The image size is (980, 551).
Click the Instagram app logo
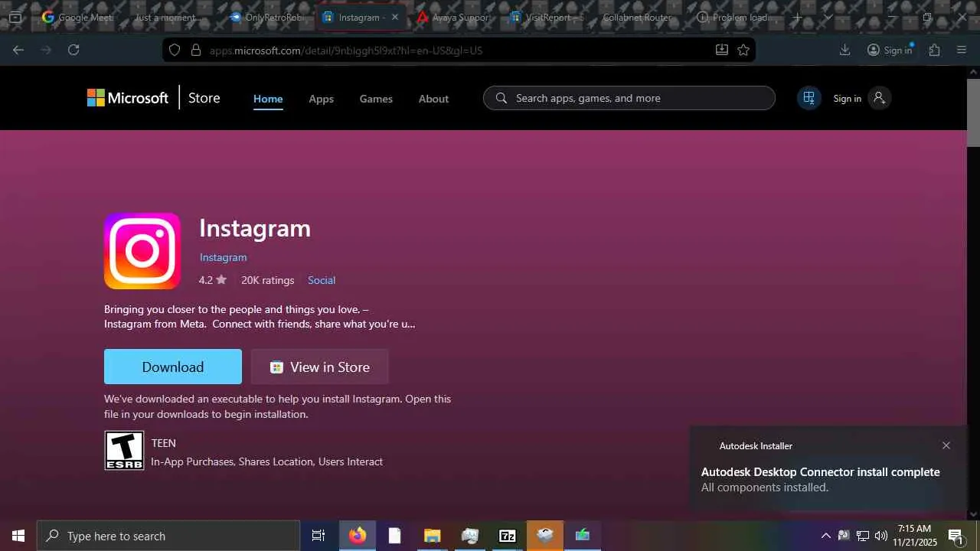[142, 251]
